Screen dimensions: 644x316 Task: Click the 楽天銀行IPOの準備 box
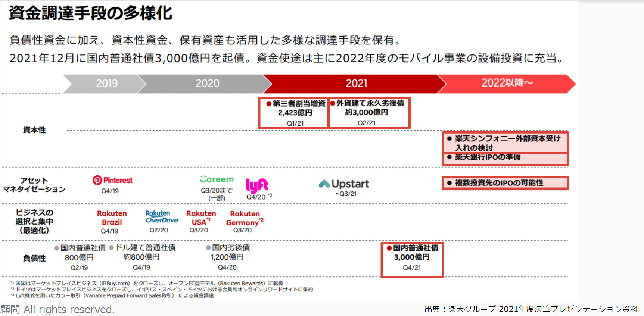point(505,159)
